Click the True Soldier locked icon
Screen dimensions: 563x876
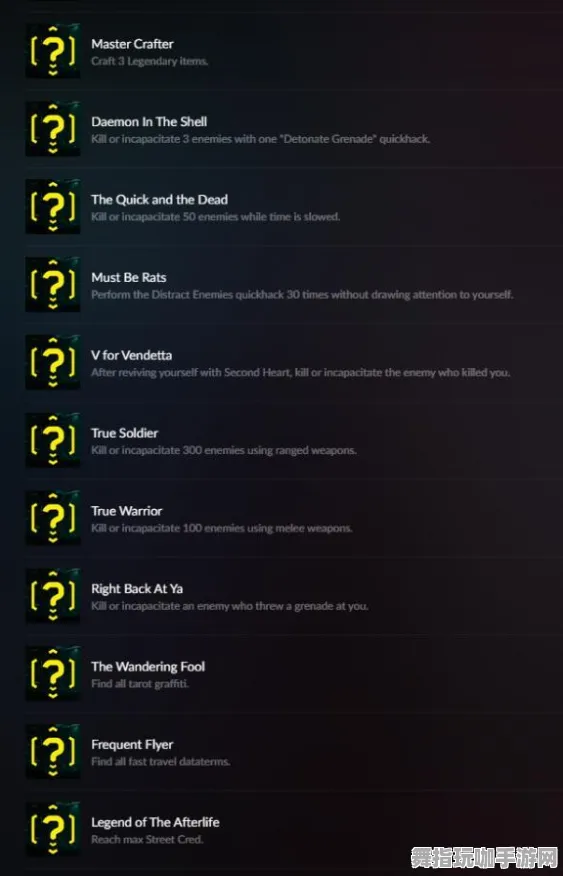(53, 440)
